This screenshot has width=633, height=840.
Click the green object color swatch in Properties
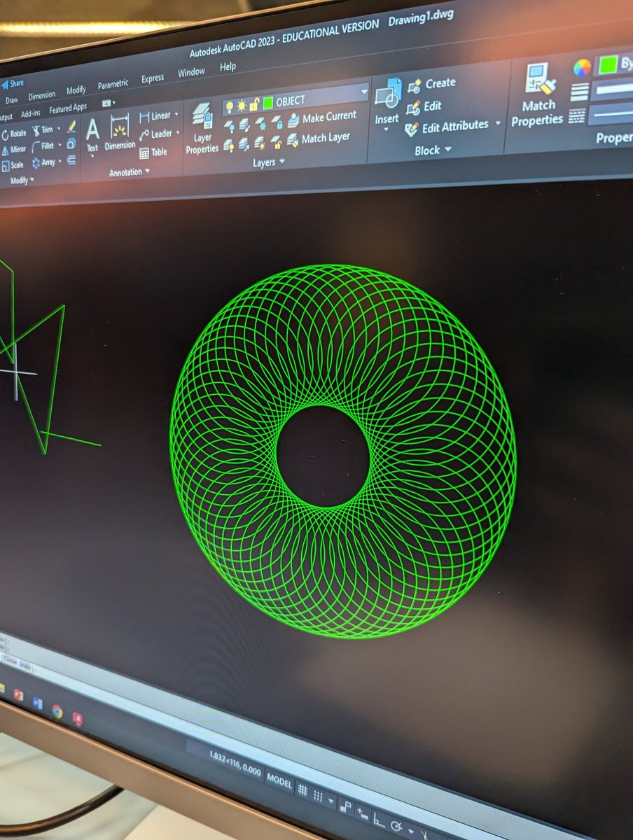[608, 64]
